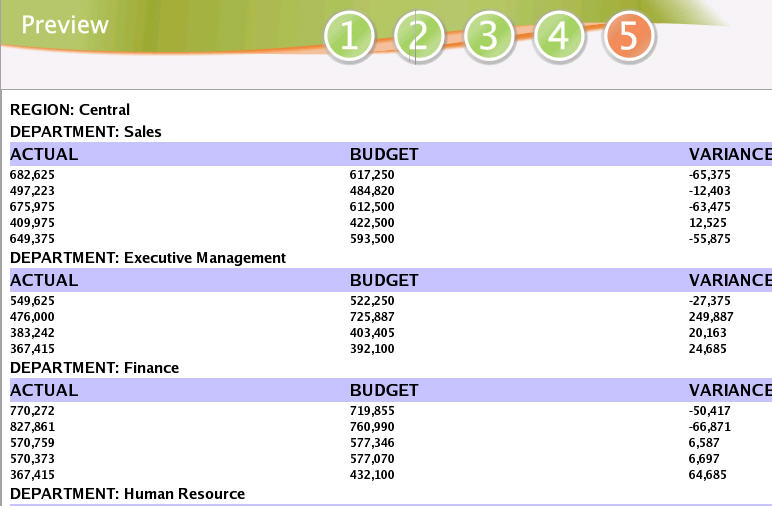The height and width of the screenshot is (506, 772).
Task: Click the DEPARTMENT: Human Resource heading
Action: click(128, 494)
